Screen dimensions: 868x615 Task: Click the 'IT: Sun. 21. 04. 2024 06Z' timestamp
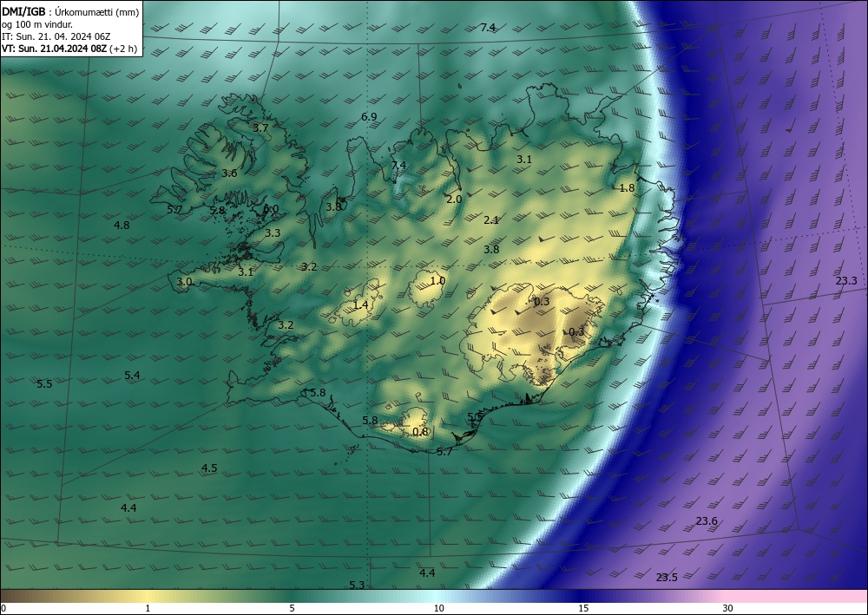(56, 36)
